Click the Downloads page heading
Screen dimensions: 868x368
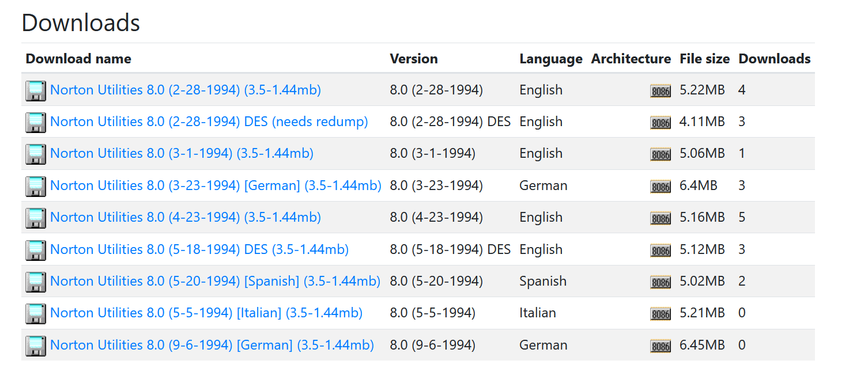click(x=81, y=23)
